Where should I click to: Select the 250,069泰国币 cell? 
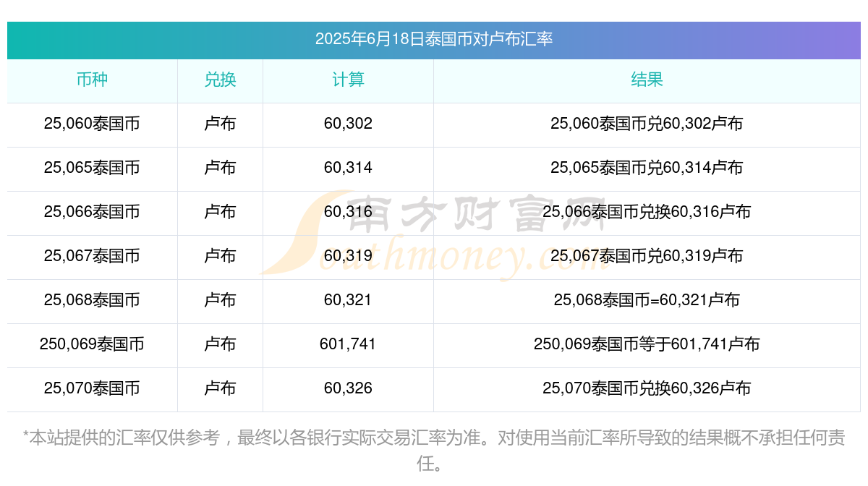[x=92, y=344]
